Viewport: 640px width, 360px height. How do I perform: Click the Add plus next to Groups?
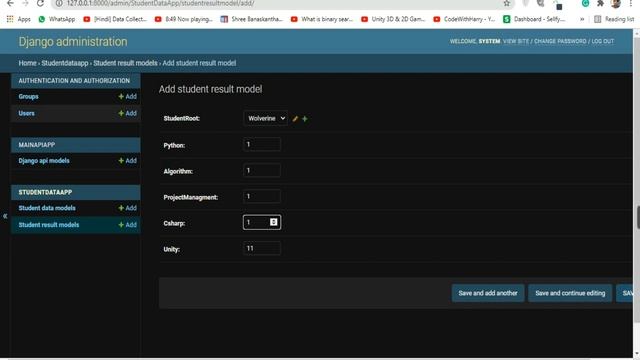coord(127,97)
